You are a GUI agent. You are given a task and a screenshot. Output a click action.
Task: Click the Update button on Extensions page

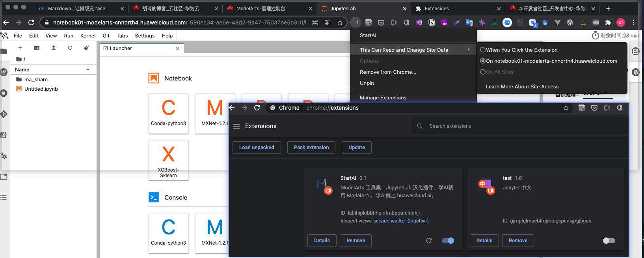[357, 147]
